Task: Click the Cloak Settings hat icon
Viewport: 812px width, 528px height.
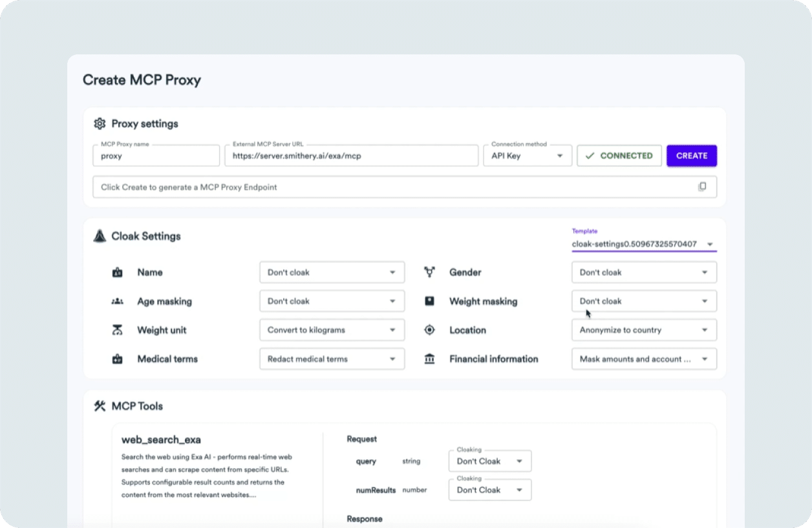Action: [100, 236]
